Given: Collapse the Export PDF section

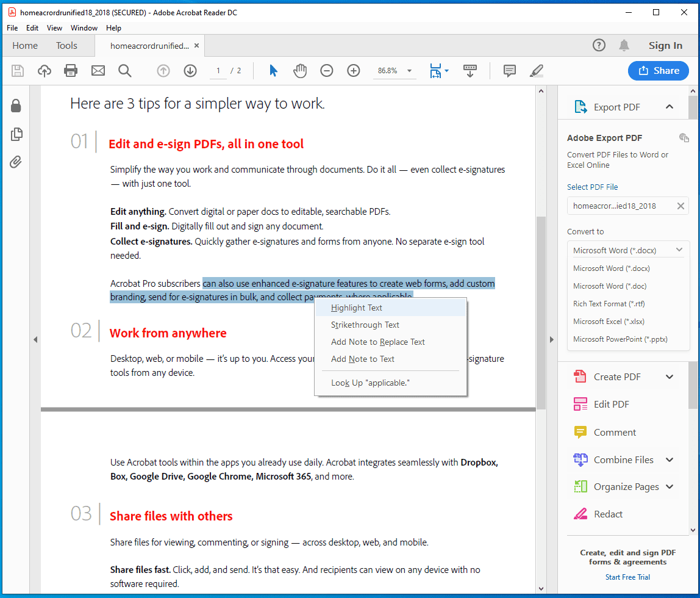Looking at the screenshot, I should (669, 107).
